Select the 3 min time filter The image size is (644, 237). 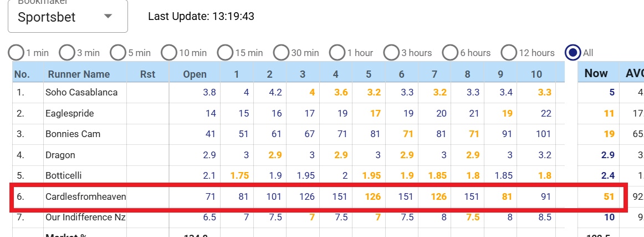(x=67, y=53)
